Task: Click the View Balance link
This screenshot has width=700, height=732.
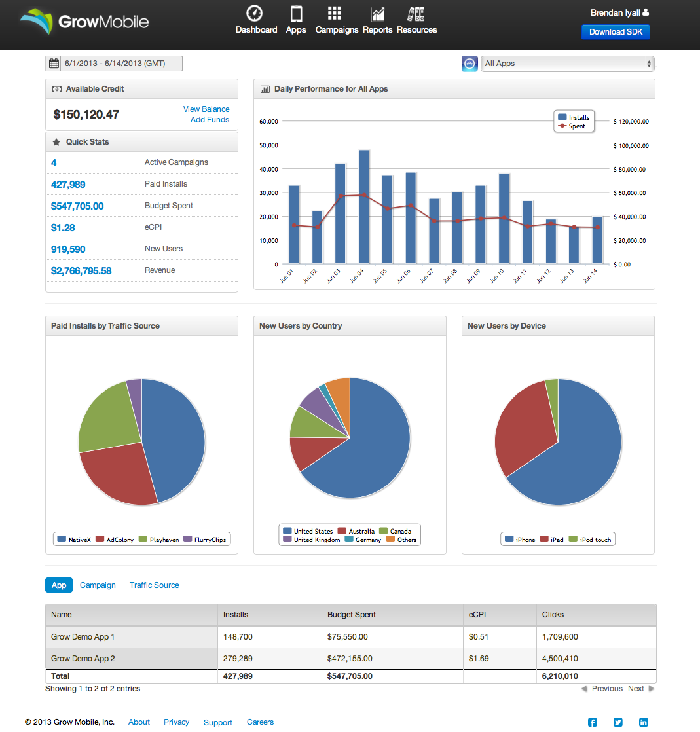Action: [x=206, y=109]
